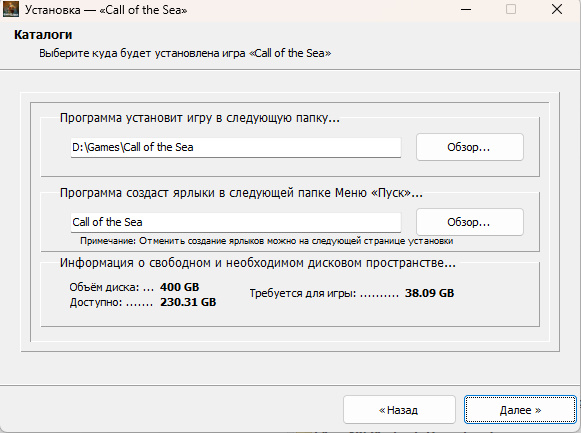Click the 400 GB disk size value
The height and width of the screenshot is (433, 581).
pyautogui.click(x=179, y=287)
